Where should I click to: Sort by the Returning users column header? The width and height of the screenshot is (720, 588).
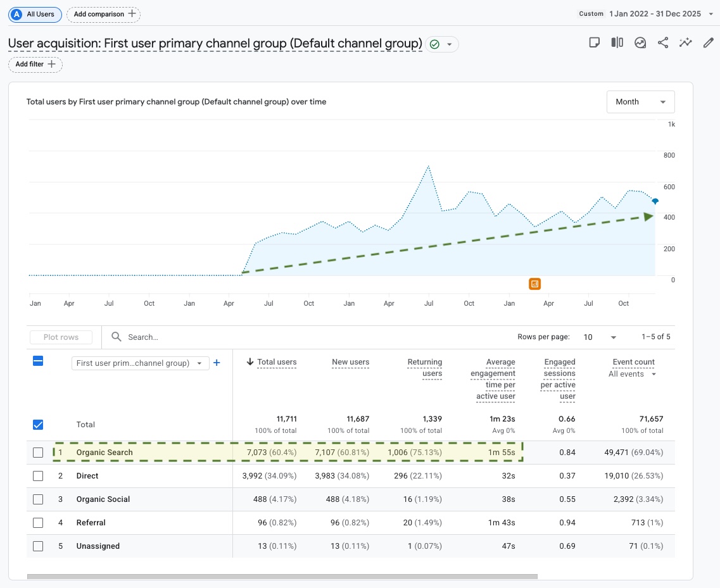(x=425, y=368)
